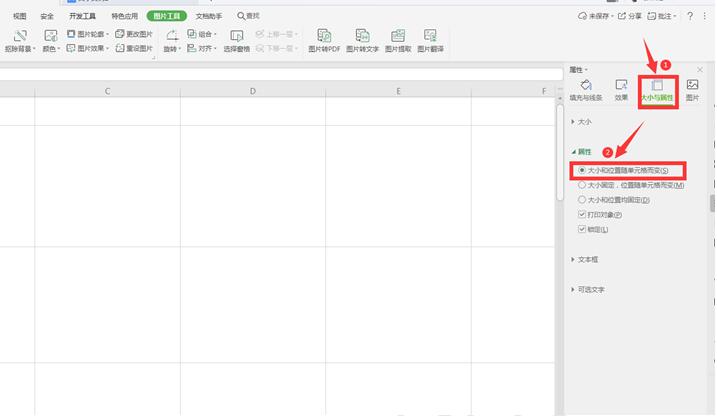Click column D header
Screen dimensions: 717x416
(x=253, y=91)
